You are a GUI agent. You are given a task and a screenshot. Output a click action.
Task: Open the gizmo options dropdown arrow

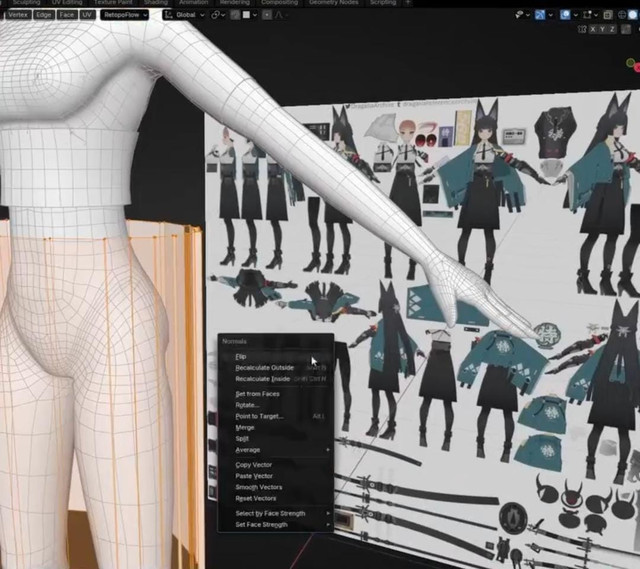[x=551, y=15]
